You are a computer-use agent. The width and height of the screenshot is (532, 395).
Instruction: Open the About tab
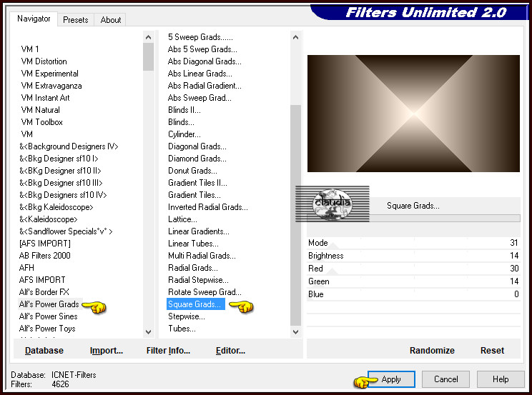pos(110,20)
